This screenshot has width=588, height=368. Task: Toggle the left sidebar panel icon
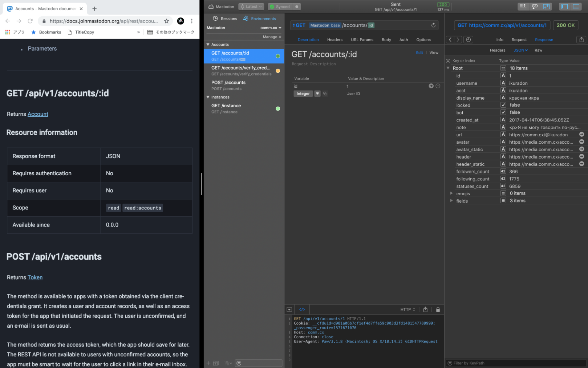564,7
